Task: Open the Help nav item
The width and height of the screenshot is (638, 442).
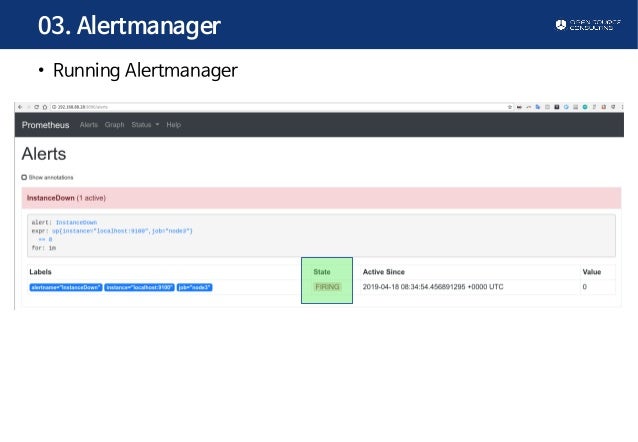Action: coord(173,125)
